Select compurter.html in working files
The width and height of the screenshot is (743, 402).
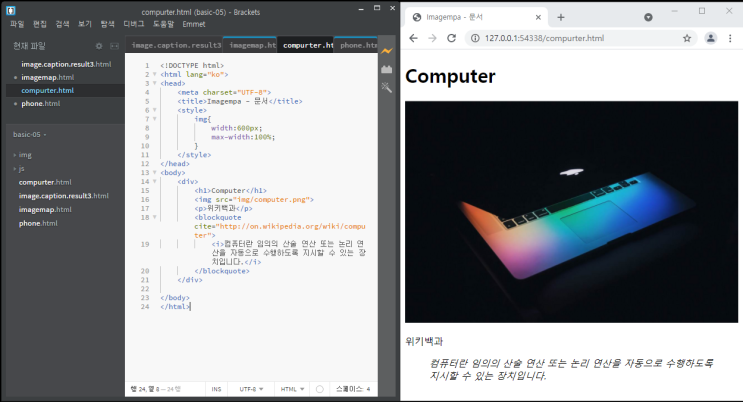[x=48, y=90]
